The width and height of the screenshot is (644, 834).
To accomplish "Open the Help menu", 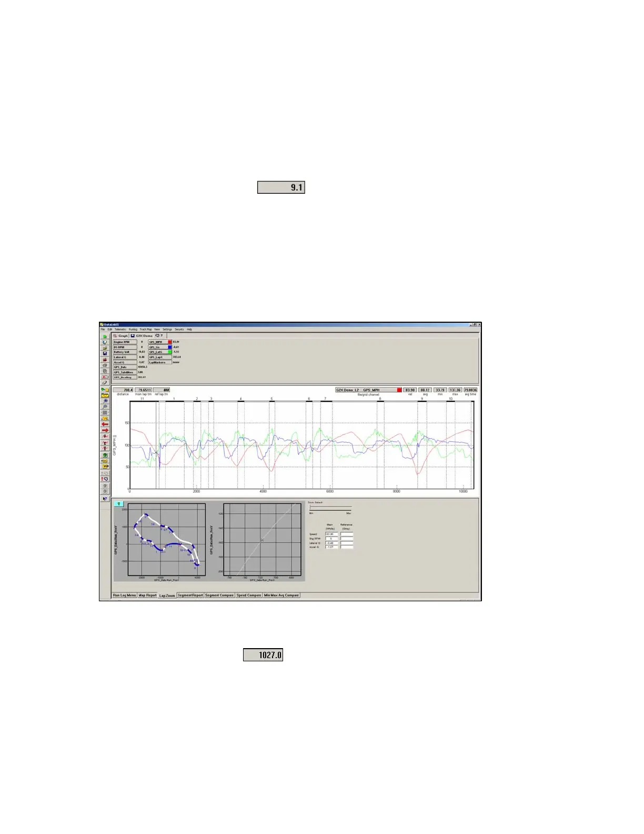I will click(189, 330).
